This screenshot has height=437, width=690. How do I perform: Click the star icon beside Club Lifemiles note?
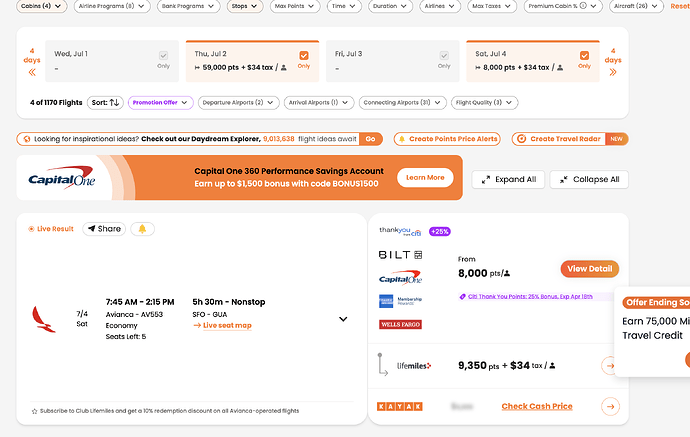pos(34,411)
